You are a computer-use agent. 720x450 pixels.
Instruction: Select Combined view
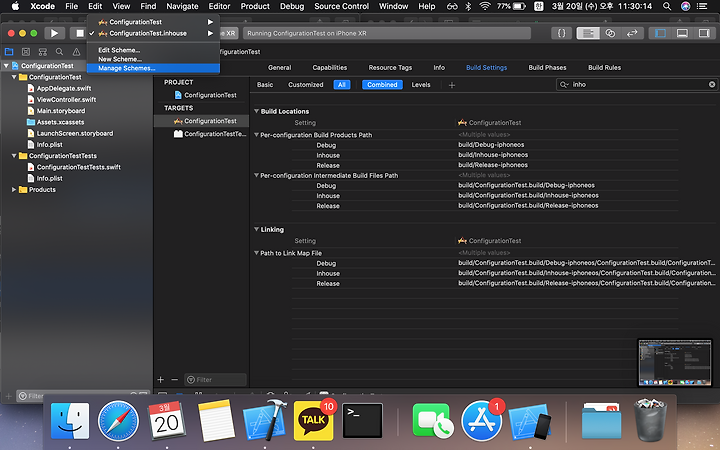[382, 84]
